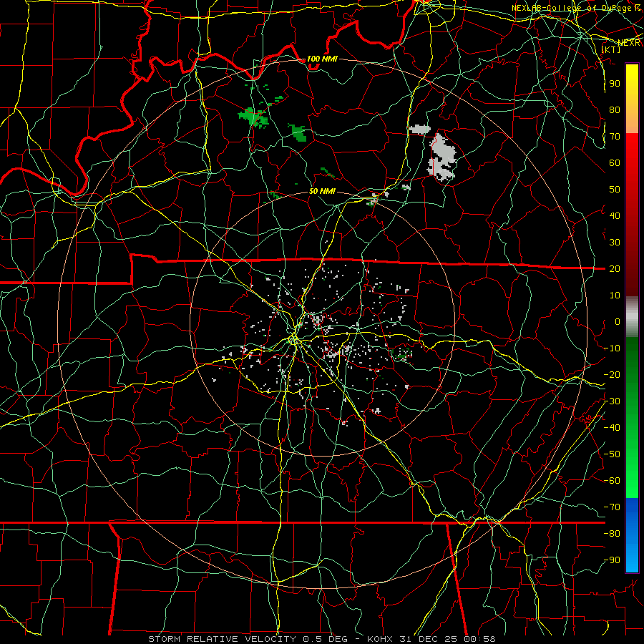Select the 30 value on the velocity scale

click(x=615, y=243)
